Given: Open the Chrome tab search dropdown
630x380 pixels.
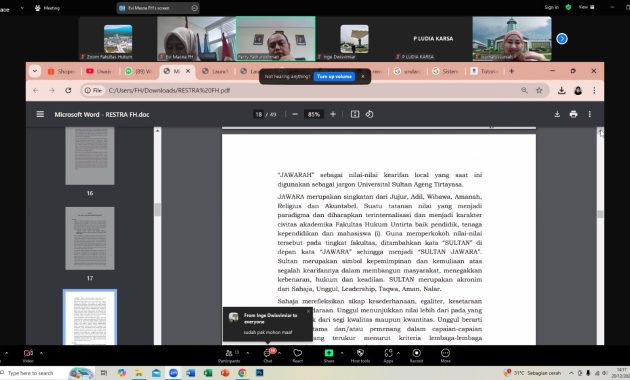Looking at the screenshot, I should pyautogui.click(x=35, y=71).
